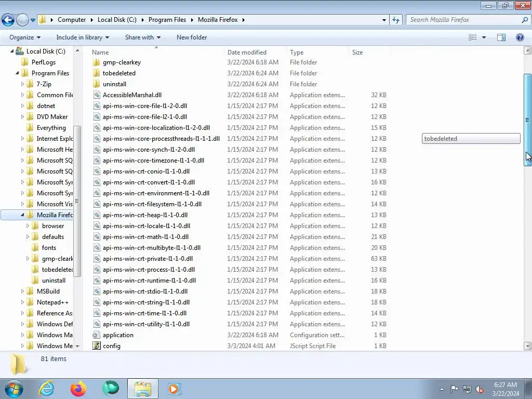Click the network status tray icon
The image size is (532, 399).
pos(467,389)
